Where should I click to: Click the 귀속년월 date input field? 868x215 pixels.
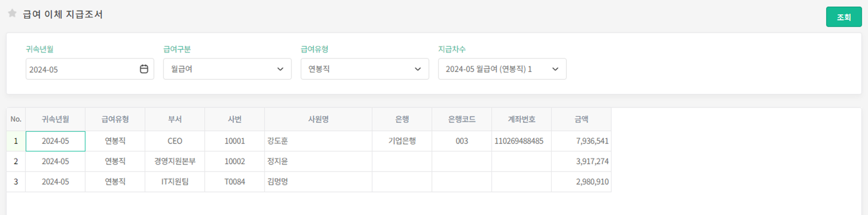[80, 69]
